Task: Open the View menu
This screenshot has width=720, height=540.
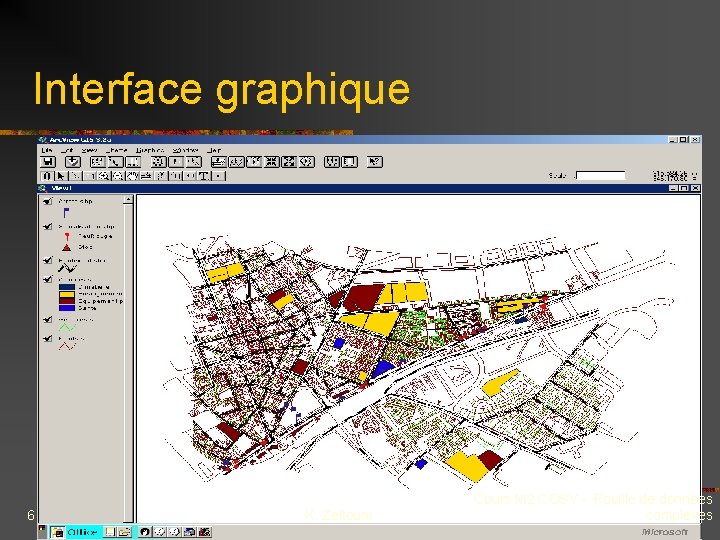Action: [89, 150]
